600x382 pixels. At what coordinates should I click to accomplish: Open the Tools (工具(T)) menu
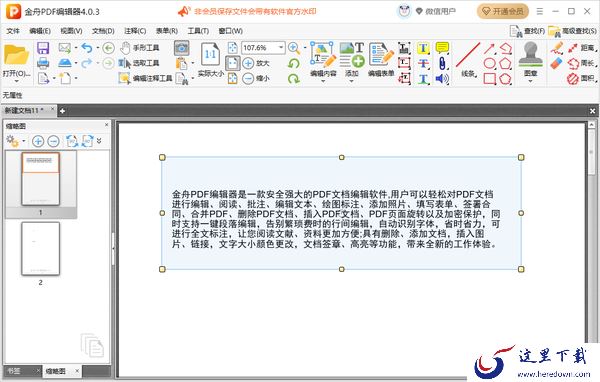tap(198, 31)
